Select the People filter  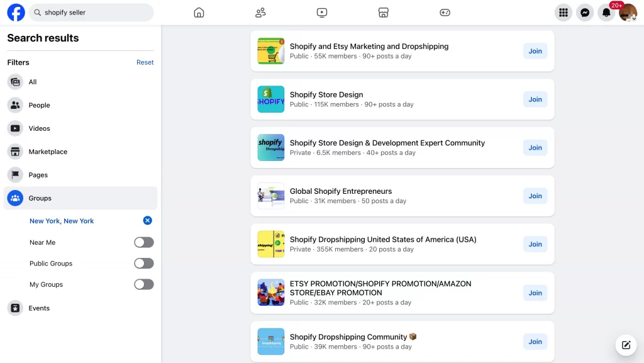pos(80,105)
